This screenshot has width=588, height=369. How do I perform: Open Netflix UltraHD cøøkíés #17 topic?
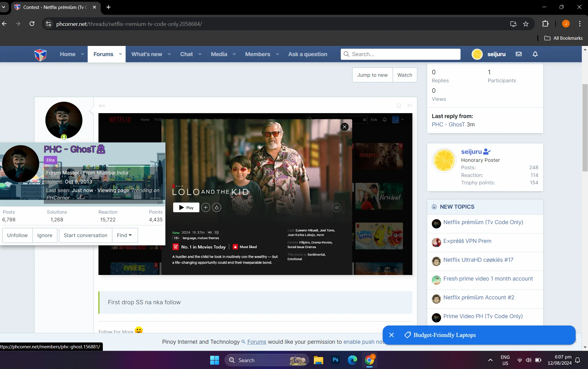click(478, 260)
